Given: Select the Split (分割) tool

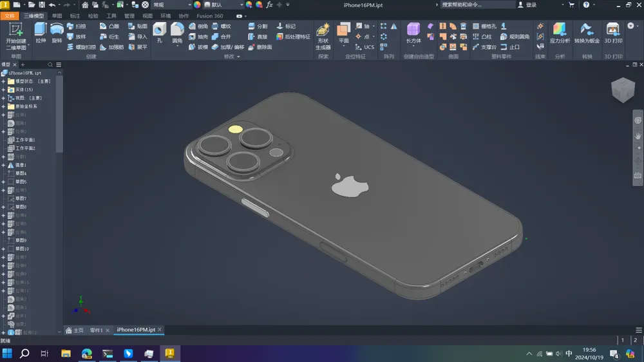Looking at the screenshot, I should (258, 26).
